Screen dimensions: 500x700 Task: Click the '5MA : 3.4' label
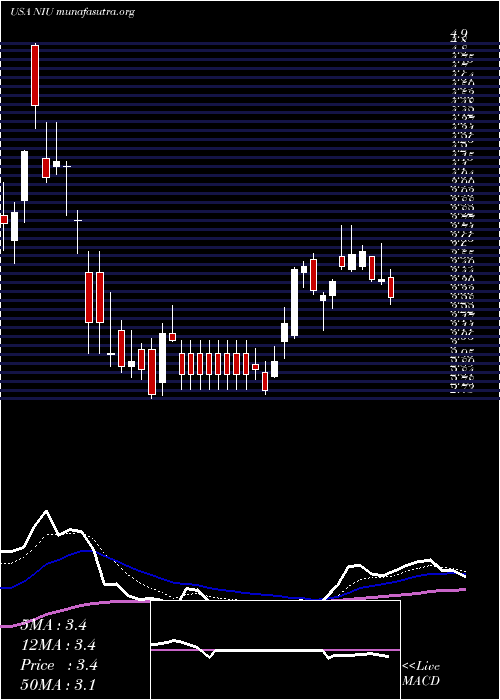[x=53, y=625]
